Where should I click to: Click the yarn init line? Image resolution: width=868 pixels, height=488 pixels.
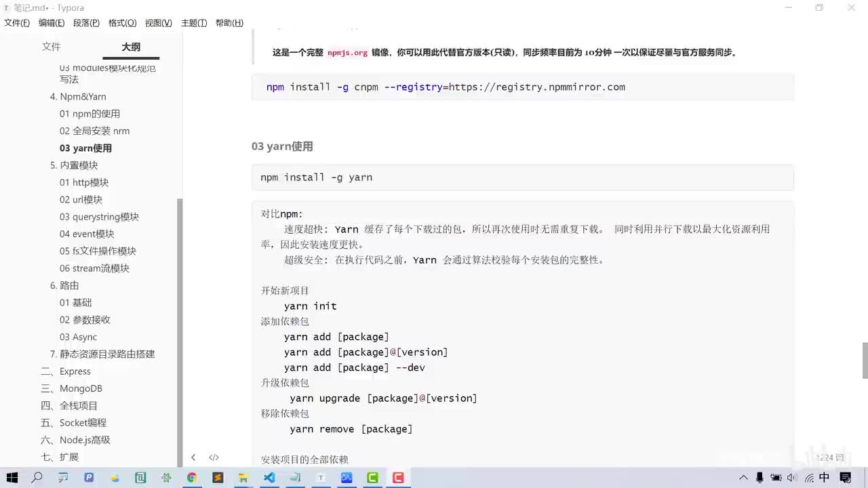point(311,306)
